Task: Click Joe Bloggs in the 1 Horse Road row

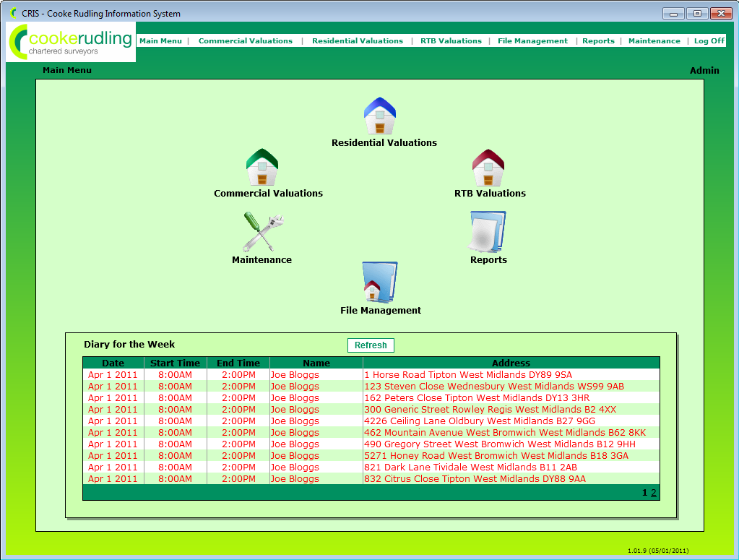Action: point(295,375)
